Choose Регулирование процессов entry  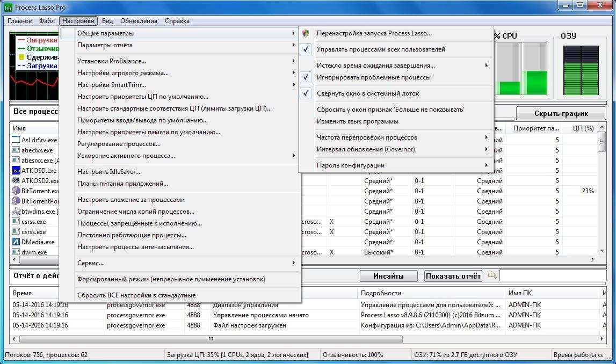point(180,144)
